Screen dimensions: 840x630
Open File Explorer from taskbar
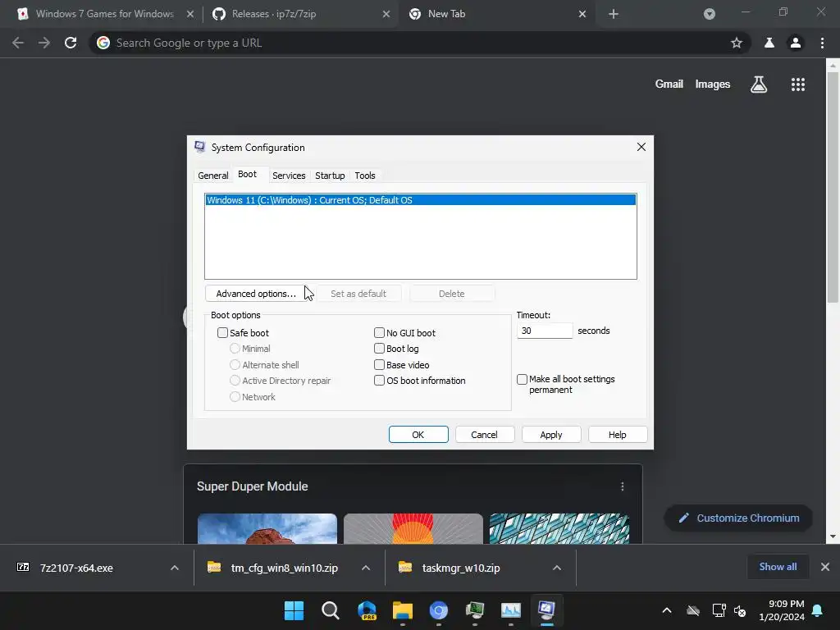[402, 610]
